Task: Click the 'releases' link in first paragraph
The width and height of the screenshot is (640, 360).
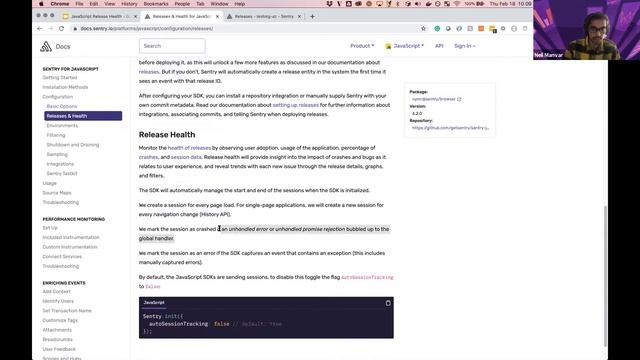Action: tap(149, 72)
